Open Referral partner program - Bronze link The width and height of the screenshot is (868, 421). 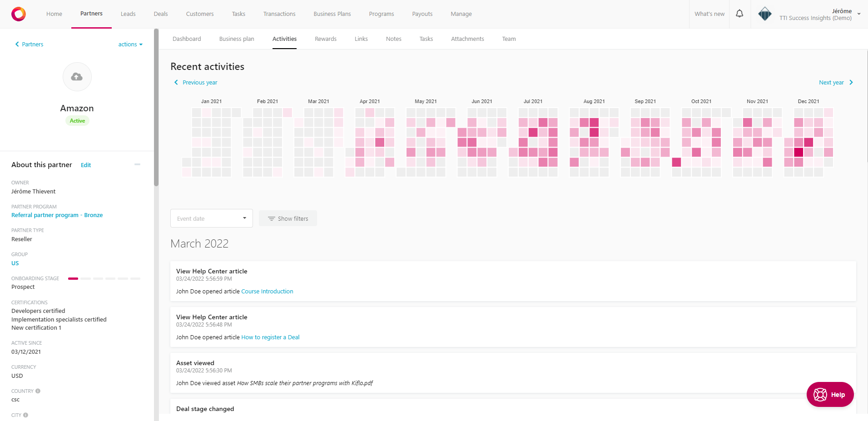(x=57, y=215)
